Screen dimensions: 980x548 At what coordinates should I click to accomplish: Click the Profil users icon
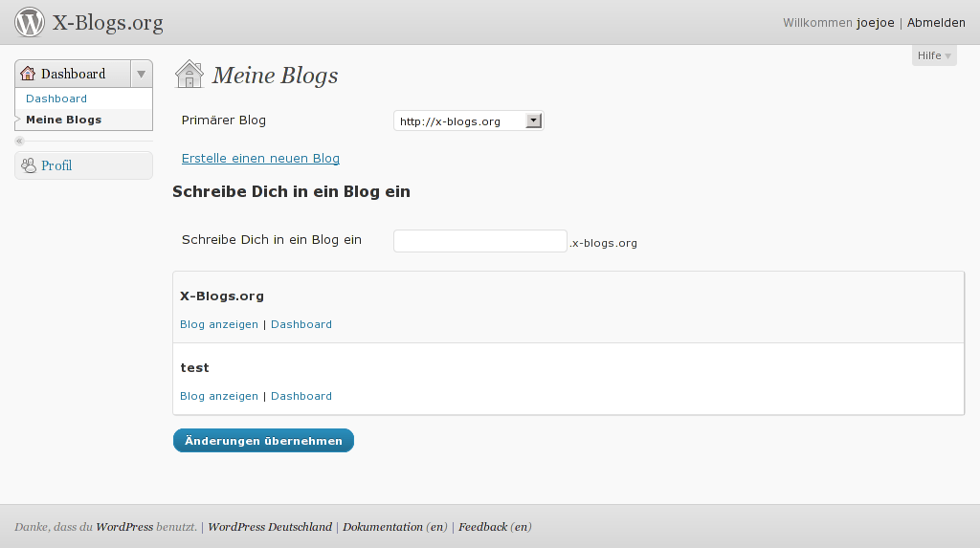[28, 165]
